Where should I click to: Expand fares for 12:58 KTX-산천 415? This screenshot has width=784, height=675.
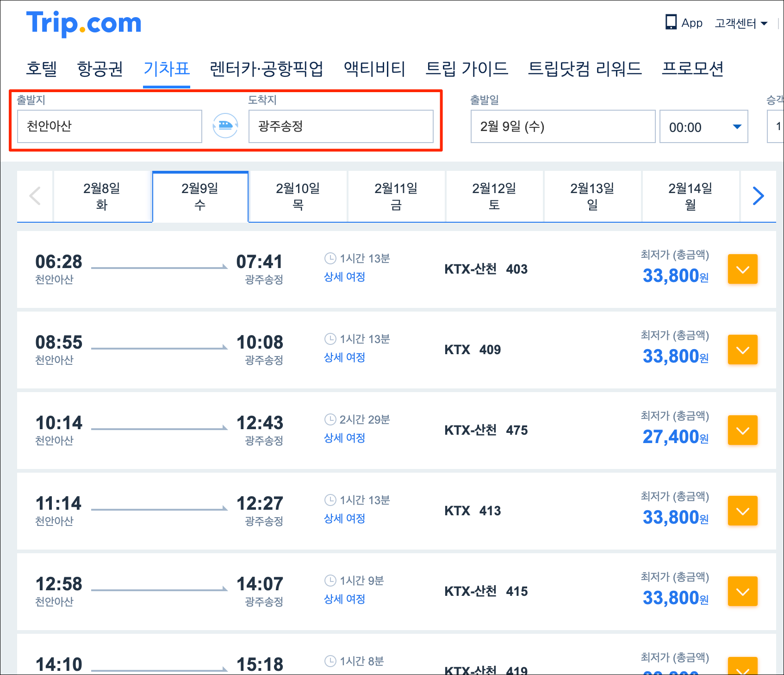(743, 591)
